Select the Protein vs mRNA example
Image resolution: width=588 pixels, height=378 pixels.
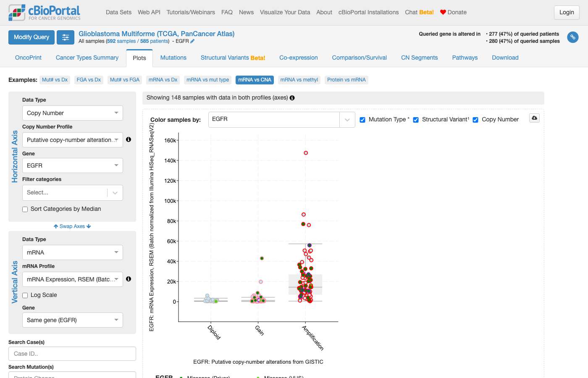tap(346, 80)
